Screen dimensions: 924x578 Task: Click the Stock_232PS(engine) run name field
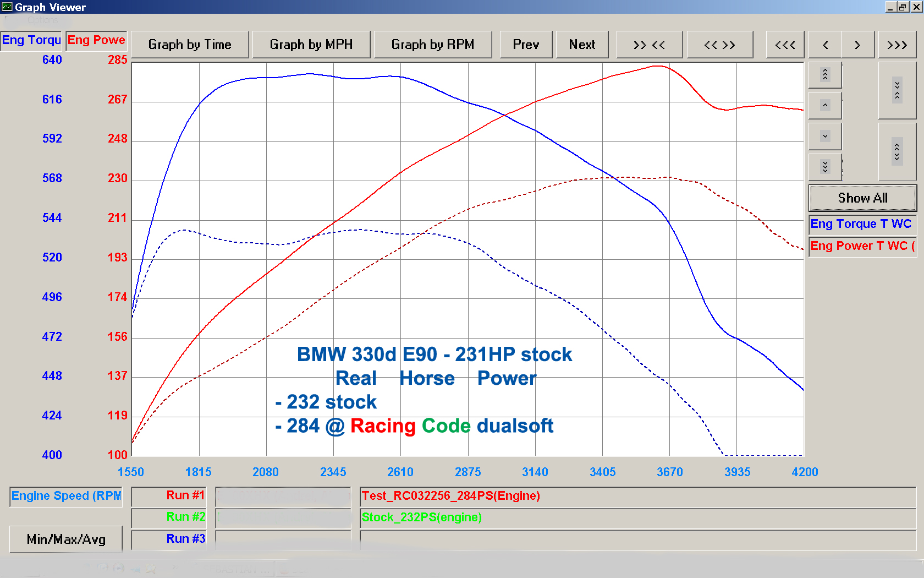[638, 517]
